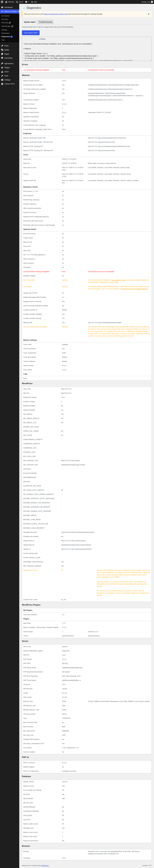Click the Copy system report button
This screenshot has width=154, height=868.
pyautogui.click(x=31, y=33)
